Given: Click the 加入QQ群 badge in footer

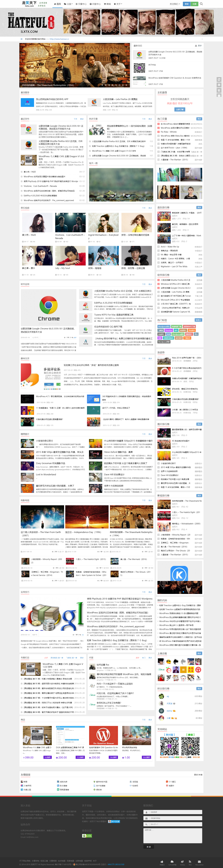Looking at the screenshot, I should [114, 821].
